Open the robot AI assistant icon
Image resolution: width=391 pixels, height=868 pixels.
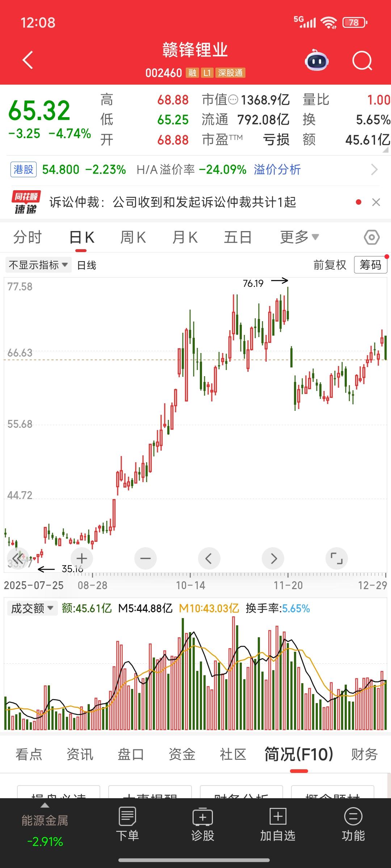coord(317,60)
